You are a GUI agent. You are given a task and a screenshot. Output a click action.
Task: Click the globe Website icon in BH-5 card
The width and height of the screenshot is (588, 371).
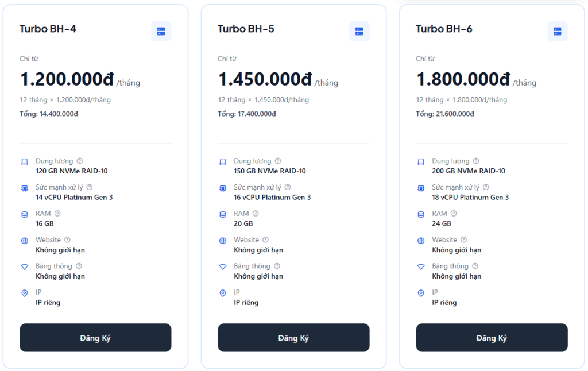coord(223,241)
